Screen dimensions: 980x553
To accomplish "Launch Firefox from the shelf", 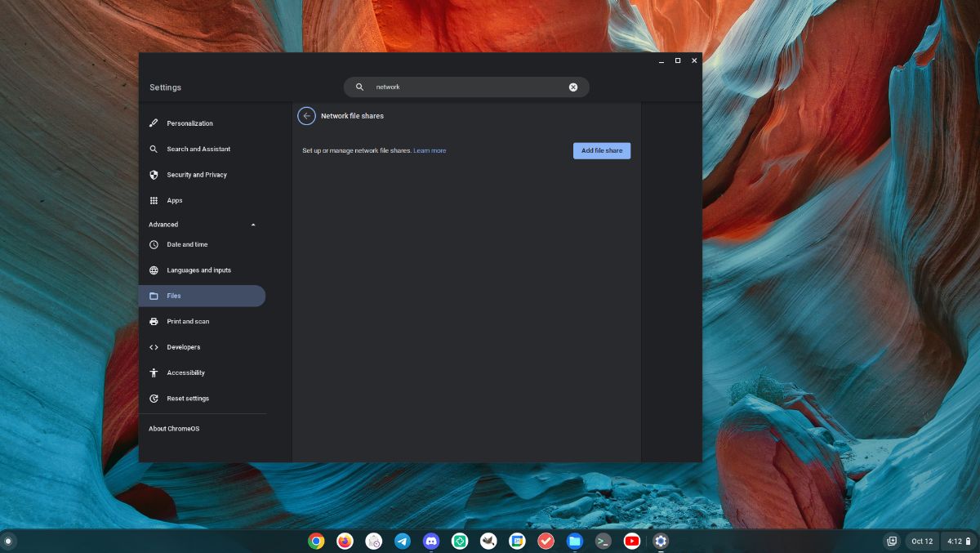I will tap(345, 541).
